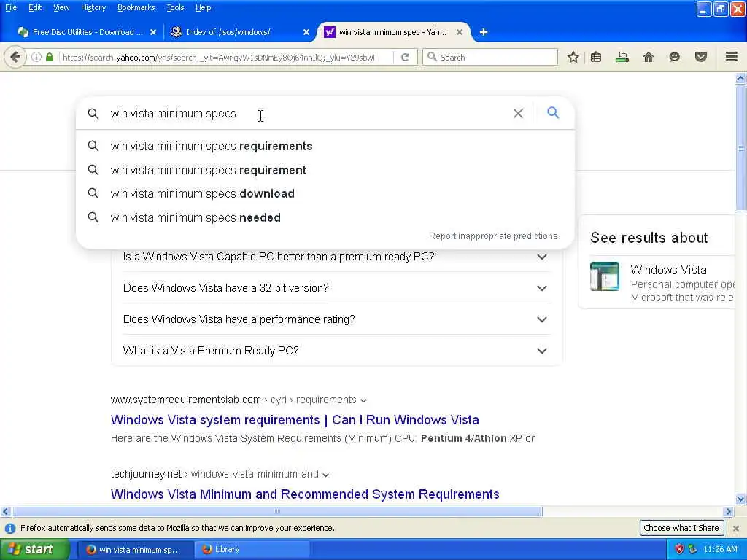Open the Bookmarks menu
The image size is (747, 560).
tap(136, 7)
